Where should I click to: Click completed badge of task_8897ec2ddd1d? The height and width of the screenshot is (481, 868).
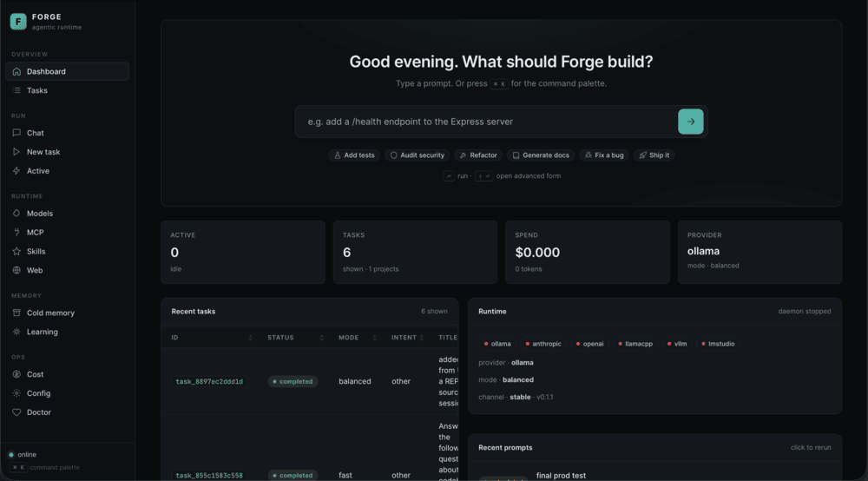[293, 381]
